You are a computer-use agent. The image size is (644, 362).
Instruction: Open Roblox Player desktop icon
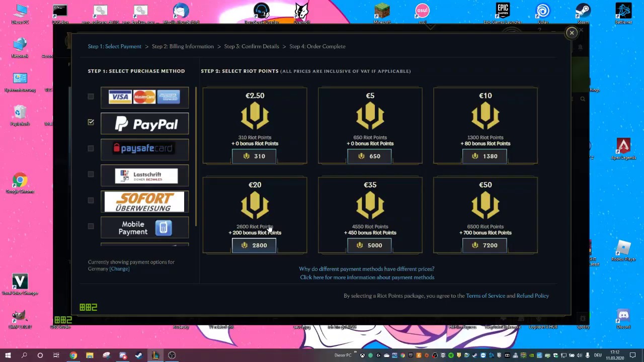623,251
